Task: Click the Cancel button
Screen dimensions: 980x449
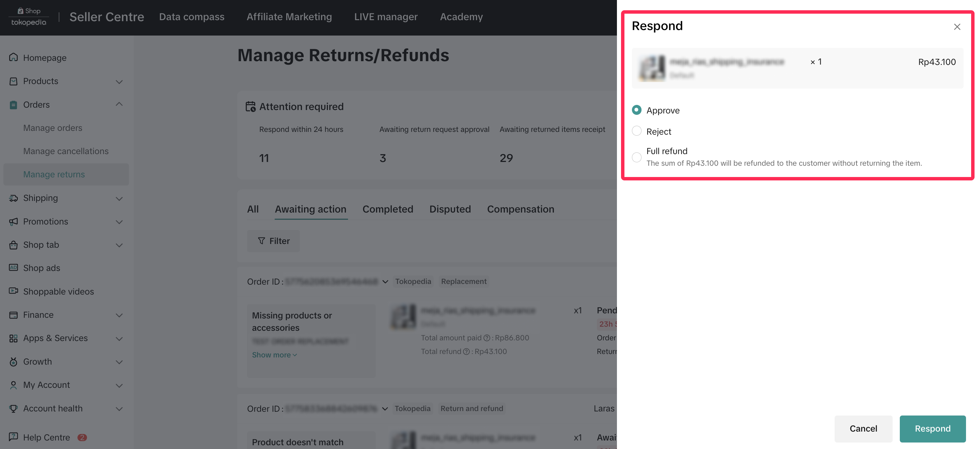Action: point(863,428)
